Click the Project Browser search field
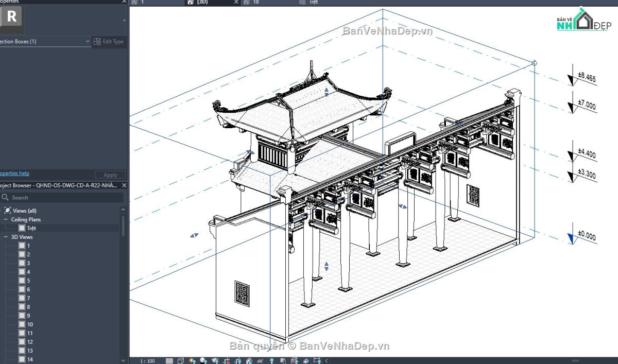 coord(62,198)
